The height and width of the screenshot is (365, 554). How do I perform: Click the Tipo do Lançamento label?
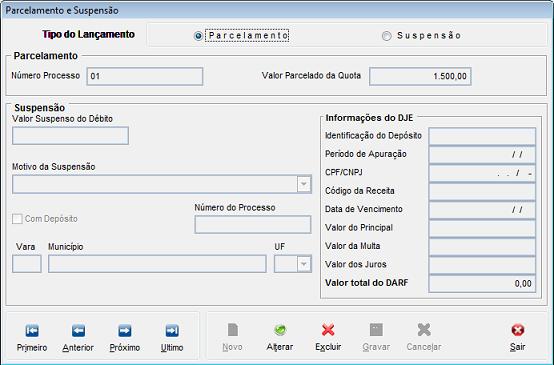coord(88,34)
